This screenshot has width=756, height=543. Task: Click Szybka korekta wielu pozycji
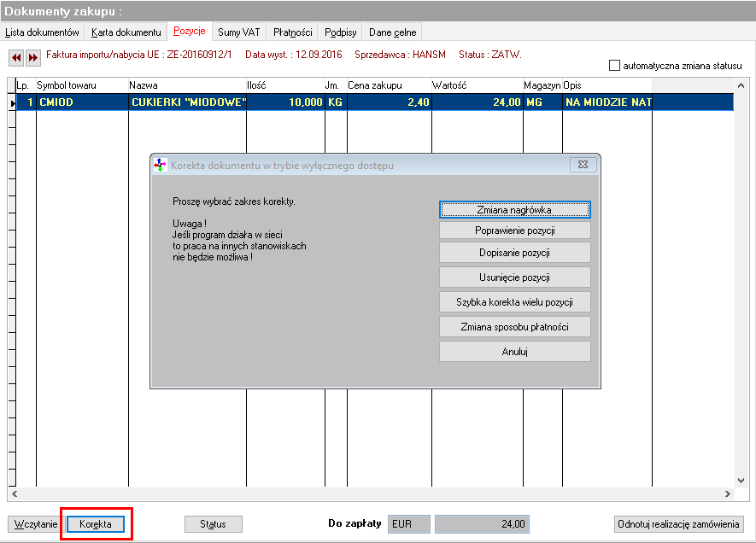[x=514, y=302]
